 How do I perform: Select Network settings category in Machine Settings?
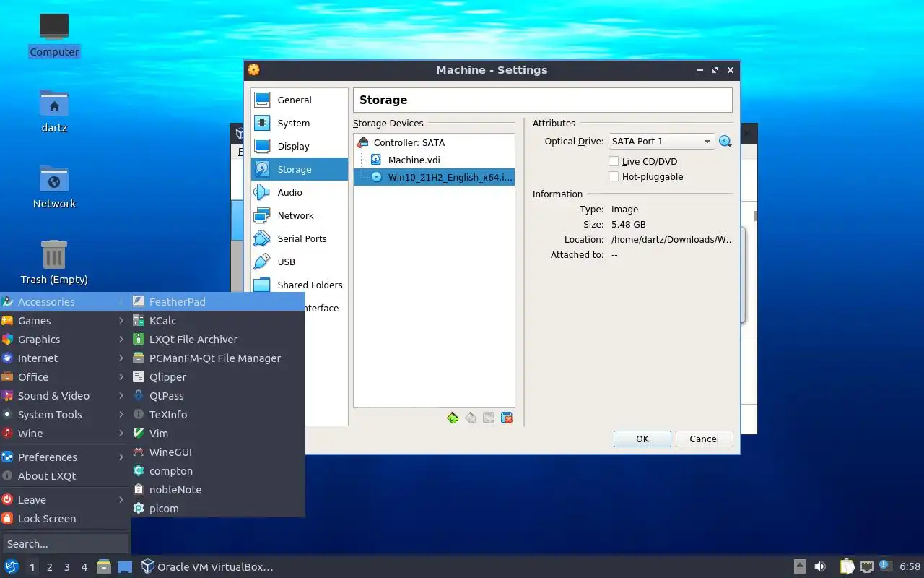[300, 215]
